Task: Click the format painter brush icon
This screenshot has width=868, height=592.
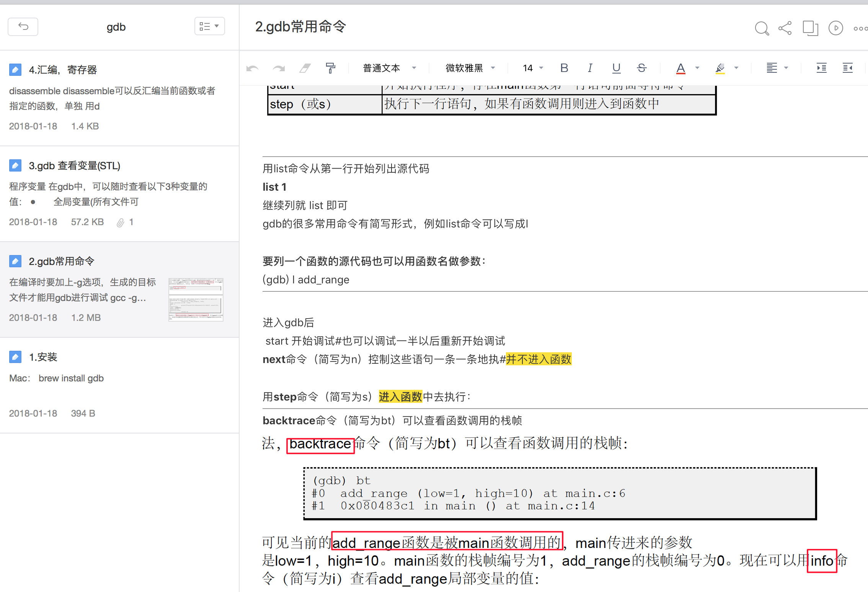Action: (330, 68)
